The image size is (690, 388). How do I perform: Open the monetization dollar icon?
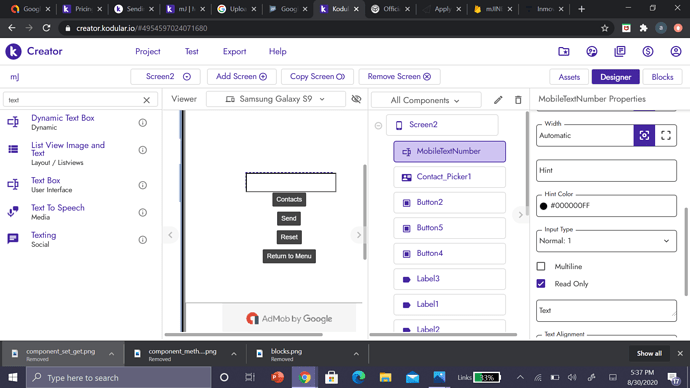click(x=648, y=51)
